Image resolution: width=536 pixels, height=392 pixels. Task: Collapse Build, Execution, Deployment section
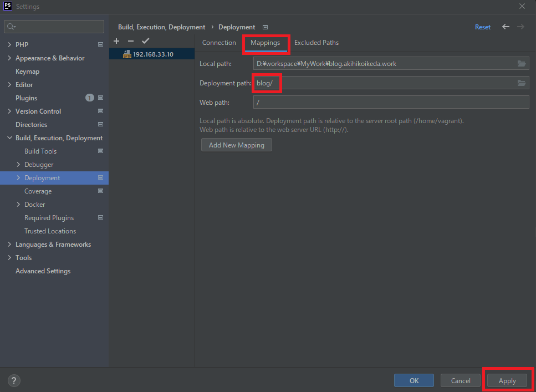point(9,138)
